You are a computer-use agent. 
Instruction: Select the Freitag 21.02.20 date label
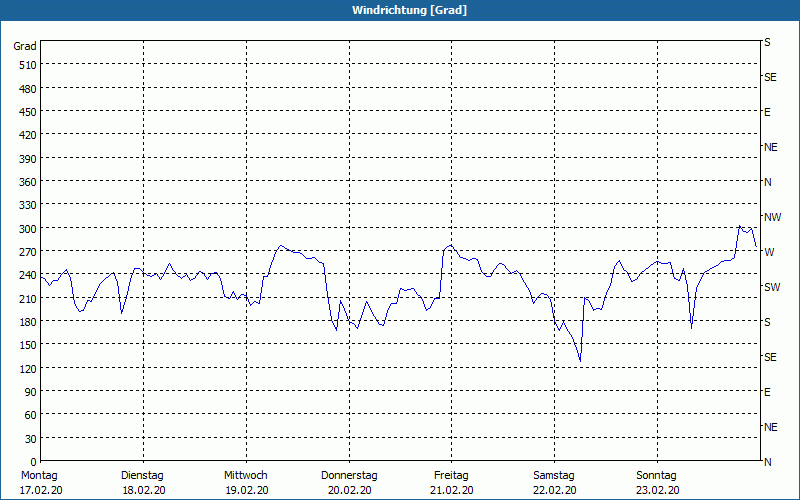[452, 483]
